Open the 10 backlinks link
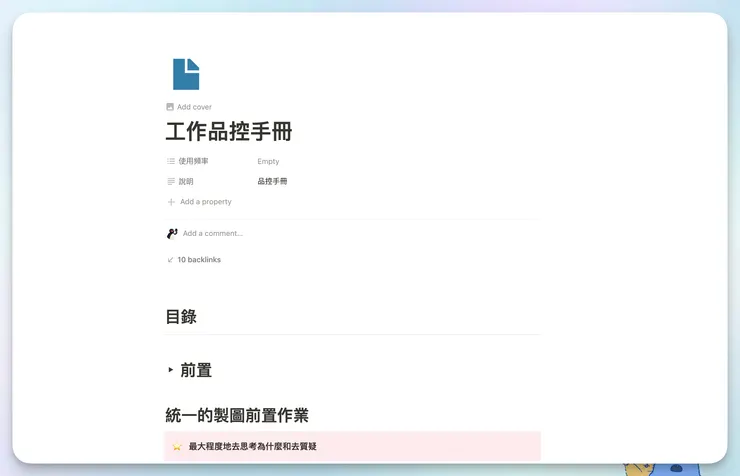This screenshot has height=476, width=740. 194,259
